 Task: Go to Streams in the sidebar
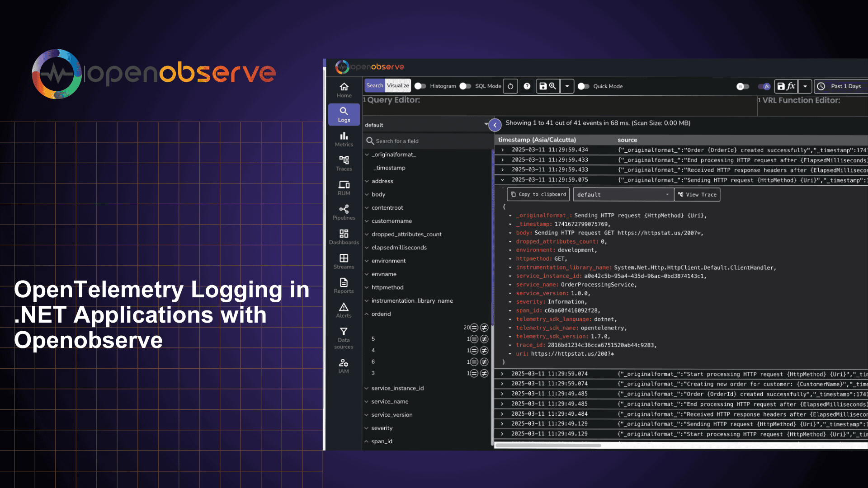tap(344, 261)
